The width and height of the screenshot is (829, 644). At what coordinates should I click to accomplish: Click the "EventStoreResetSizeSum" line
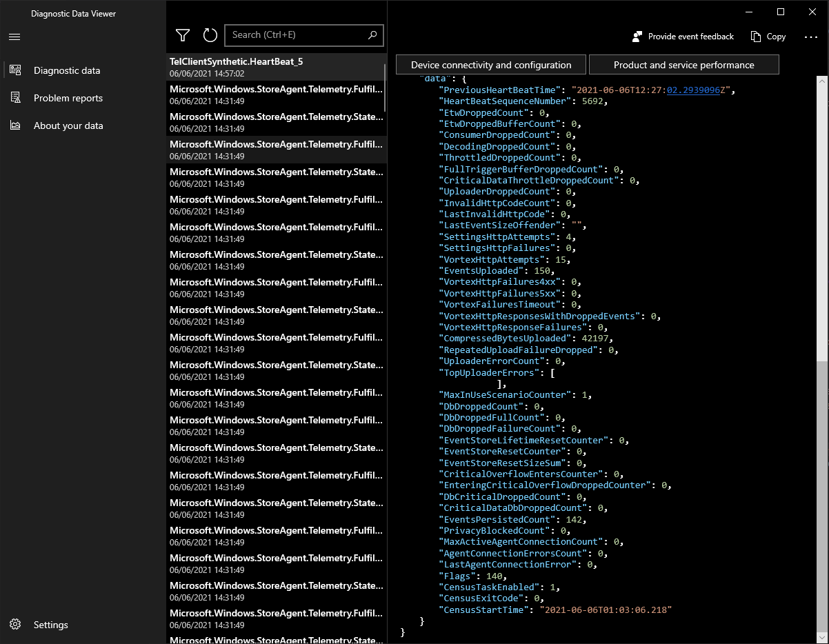[512, 463]
